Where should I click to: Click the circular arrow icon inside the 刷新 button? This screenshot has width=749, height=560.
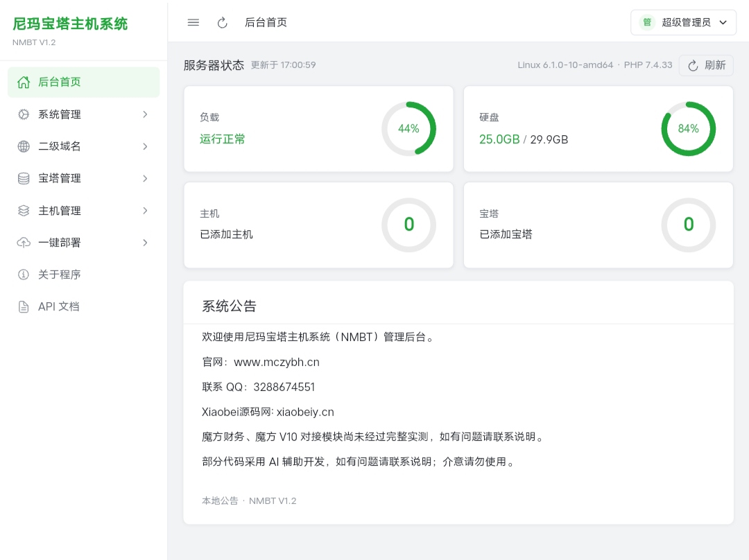click(693, 65)
